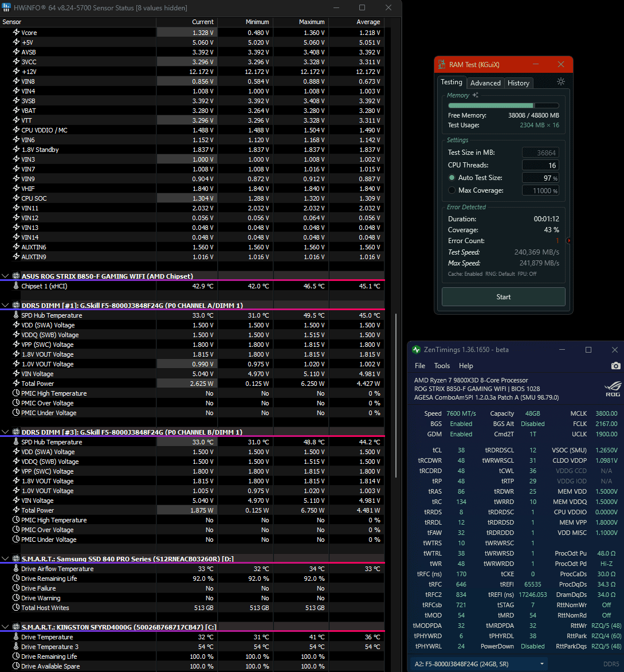Viewport: 624px width, 672px height.
Task: Click the Speed value 7600 MT/s
Action: coord(461,413)
